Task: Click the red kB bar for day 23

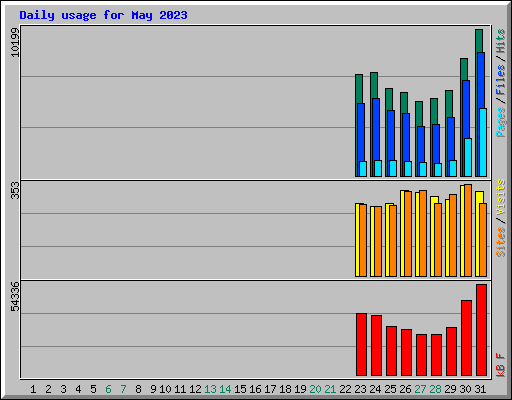Action: (x=361, y=344)
